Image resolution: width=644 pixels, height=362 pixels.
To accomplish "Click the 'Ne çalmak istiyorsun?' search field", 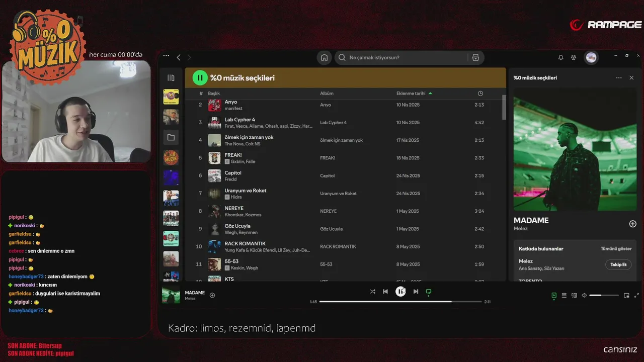I will (x=401, y=57).
